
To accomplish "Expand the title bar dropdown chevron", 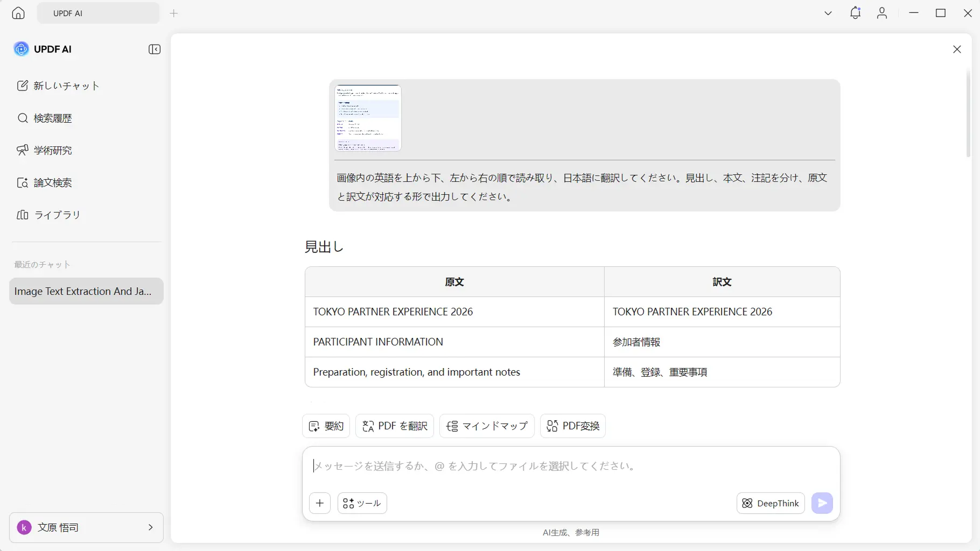I will 828,13.
